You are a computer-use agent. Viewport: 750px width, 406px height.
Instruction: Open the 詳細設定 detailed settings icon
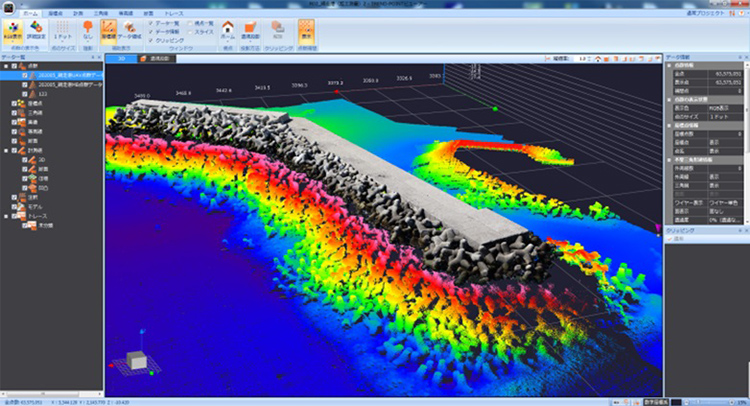tap(36, 32)
